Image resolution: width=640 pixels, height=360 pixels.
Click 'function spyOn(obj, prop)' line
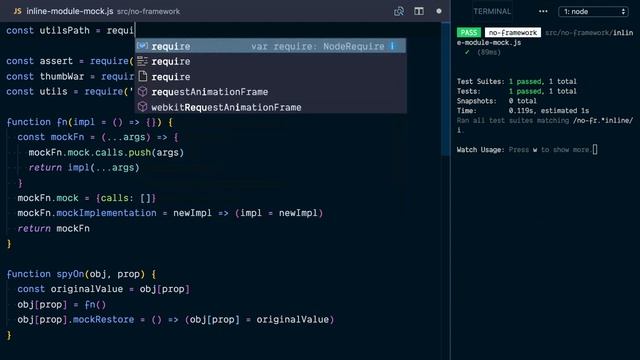pos(81,274)
